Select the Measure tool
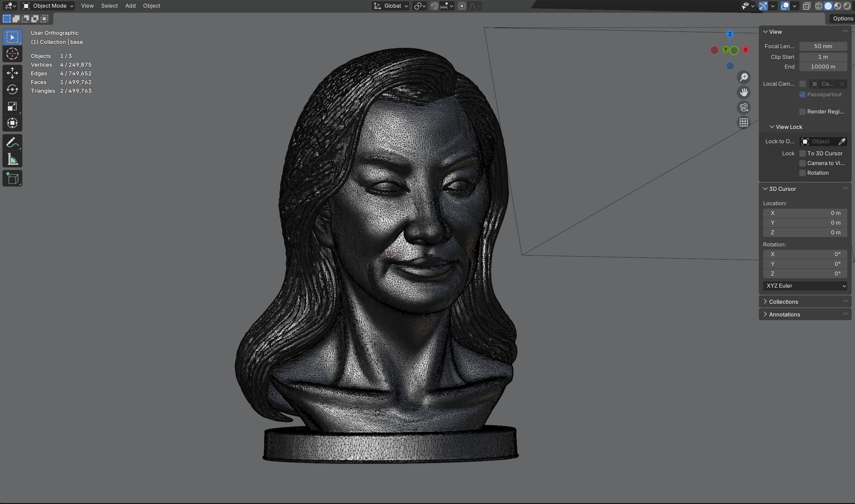Image resolution: width=855 pixels, height=504 pixels. pos(12,160)
